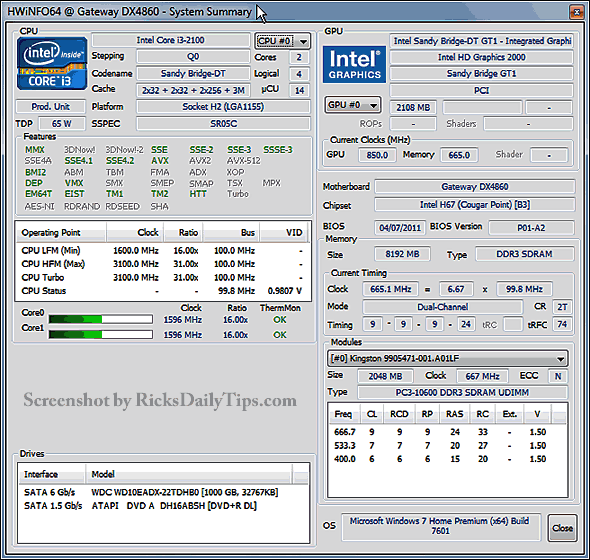
Task: Click the DDR3 SDRAM memory type field
Action: (x=525, y=254)
